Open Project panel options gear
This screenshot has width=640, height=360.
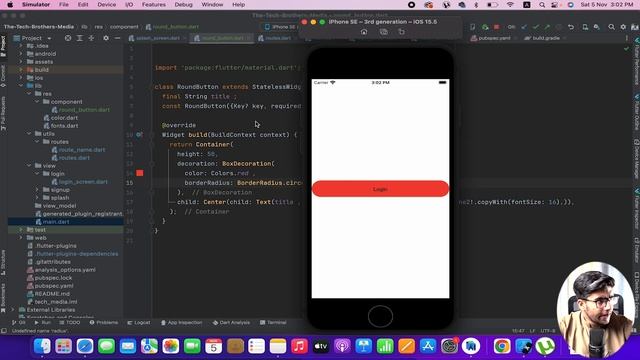pos(106,38)
